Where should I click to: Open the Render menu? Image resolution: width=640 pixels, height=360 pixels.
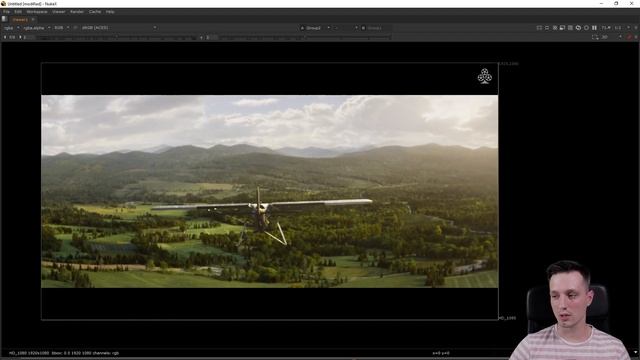[77, 12]
